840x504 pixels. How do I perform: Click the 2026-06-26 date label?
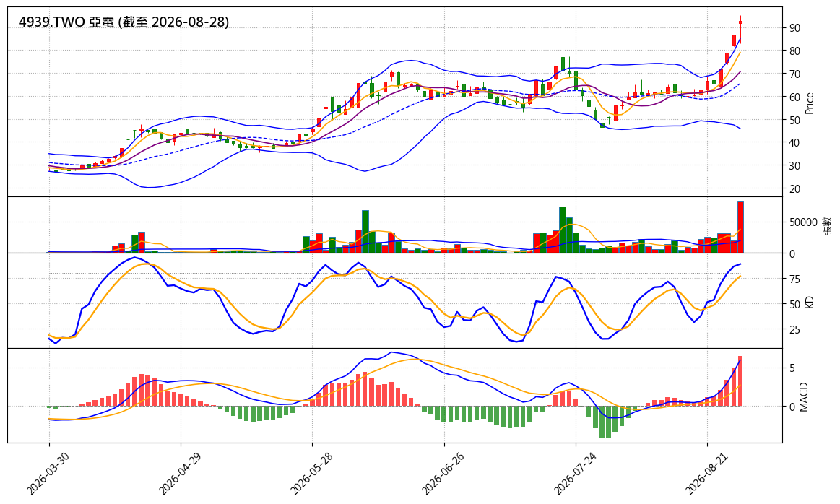442,474
